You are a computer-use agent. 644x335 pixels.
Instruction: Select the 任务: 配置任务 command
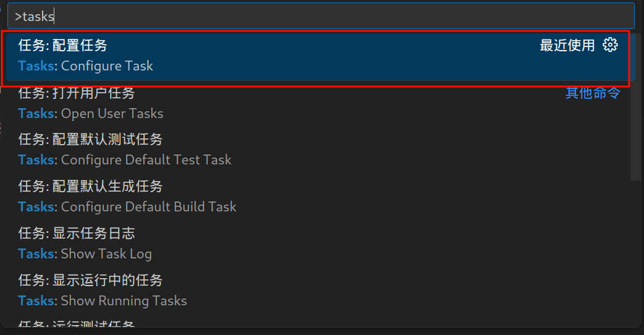pyautogui.click(x=63, y=45)
